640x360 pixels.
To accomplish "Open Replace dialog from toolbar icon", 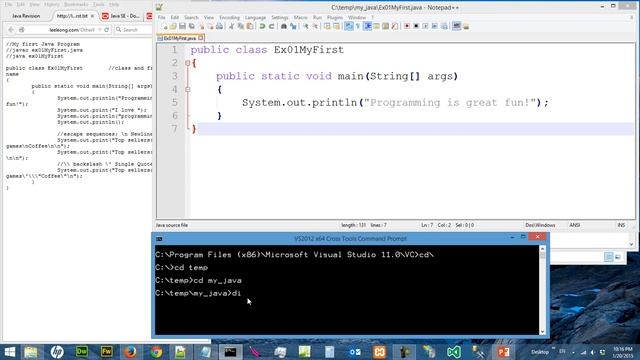I will 293,26.
